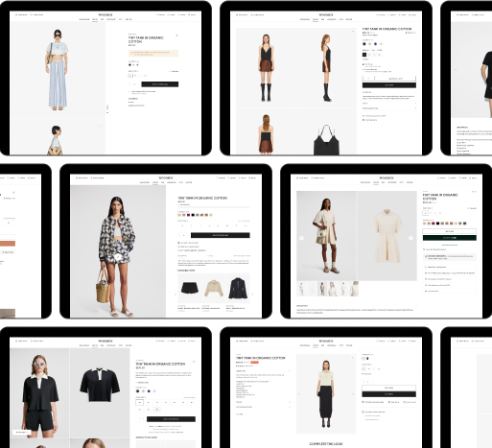
Task: Click the black add-to-cart button on patterned jacket page
Action: (221, 235)
